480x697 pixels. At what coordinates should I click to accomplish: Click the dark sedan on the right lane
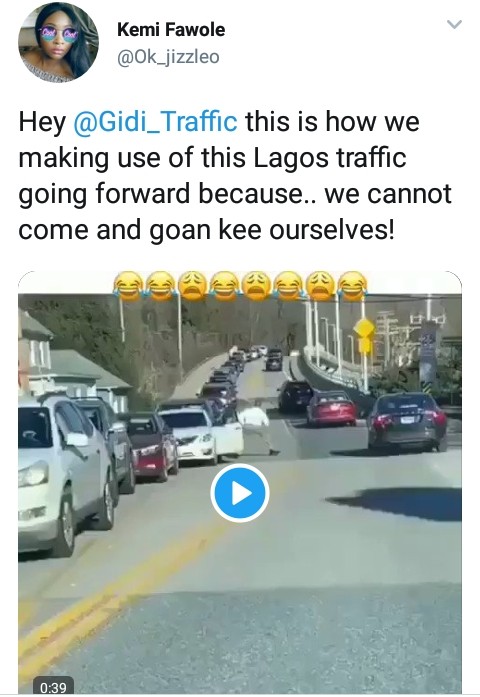point(407,420)
